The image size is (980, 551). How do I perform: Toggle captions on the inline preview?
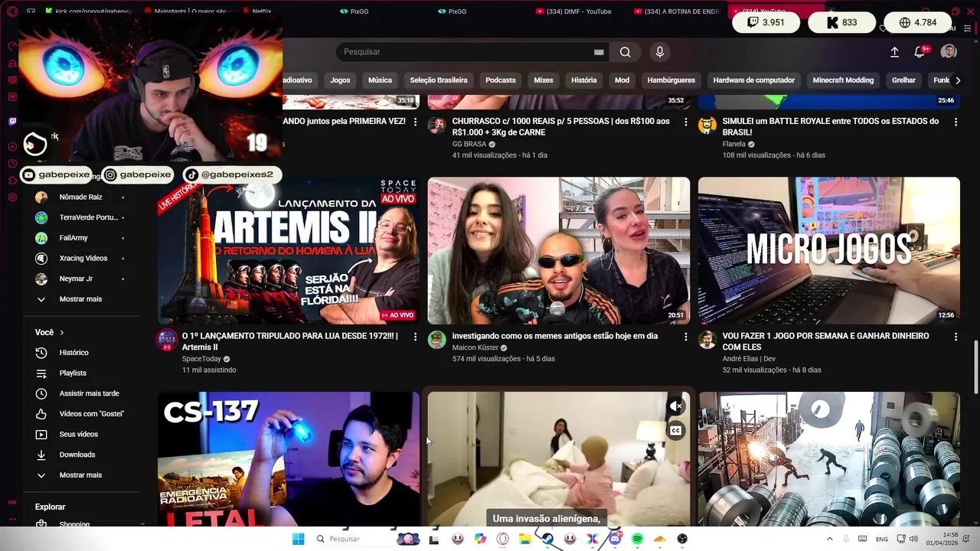[x=675, y=431]
